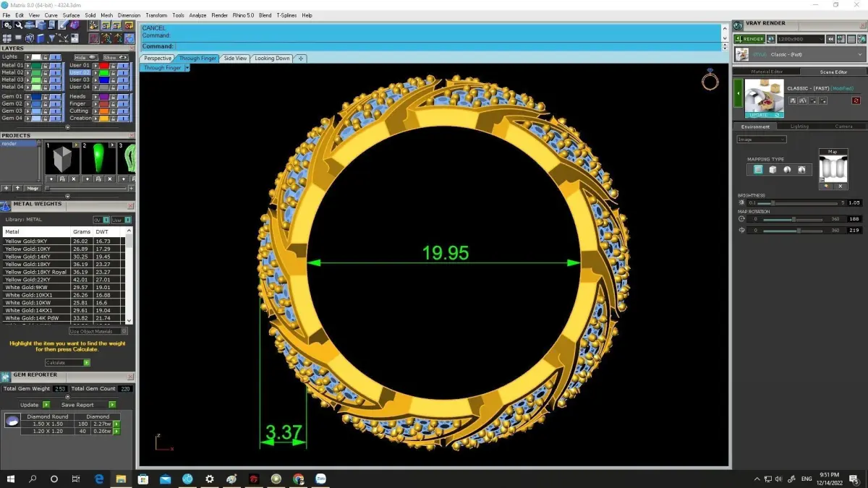Select the half-sphere mapping type icon
This screenshot has height=488, width=868.
[787, 170]
